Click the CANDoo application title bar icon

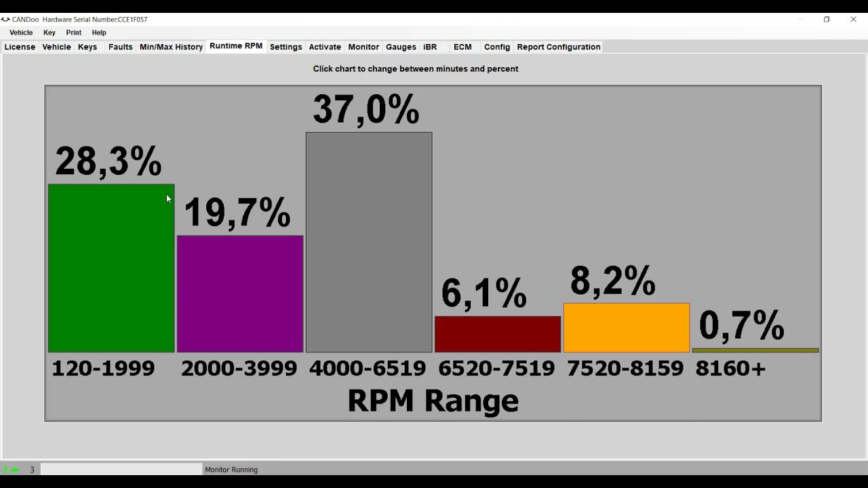click(x=5, y=20)
